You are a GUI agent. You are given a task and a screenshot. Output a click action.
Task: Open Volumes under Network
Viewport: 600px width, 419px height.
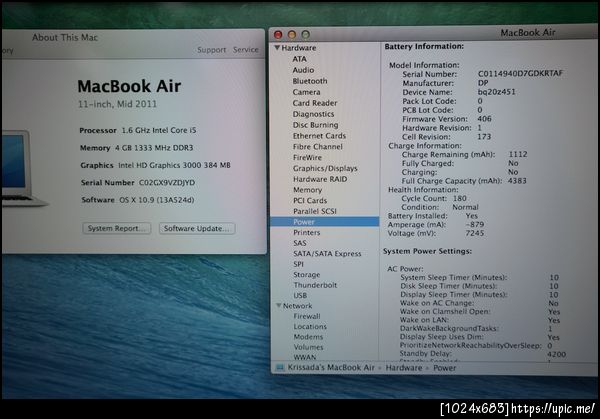click(308, 347)
